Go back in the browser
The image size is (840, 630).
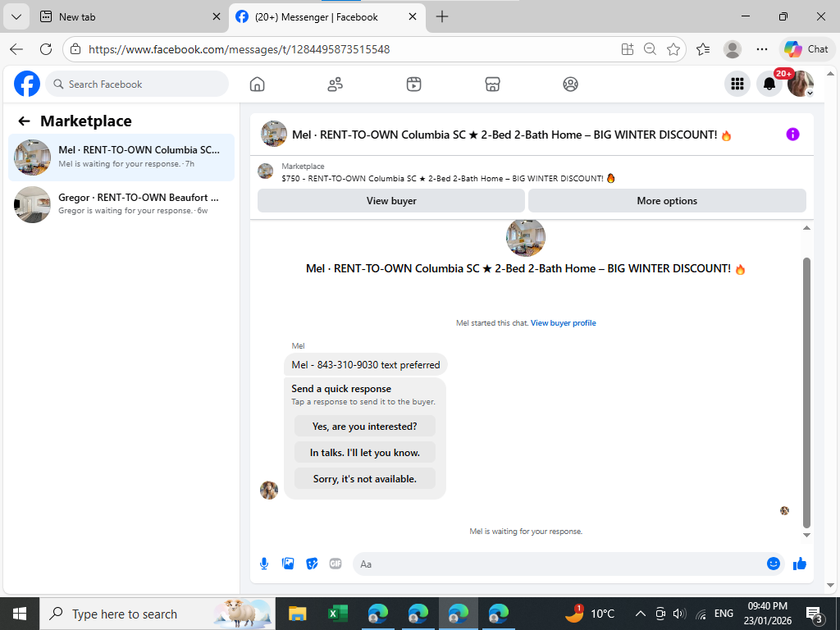(16, 49)
